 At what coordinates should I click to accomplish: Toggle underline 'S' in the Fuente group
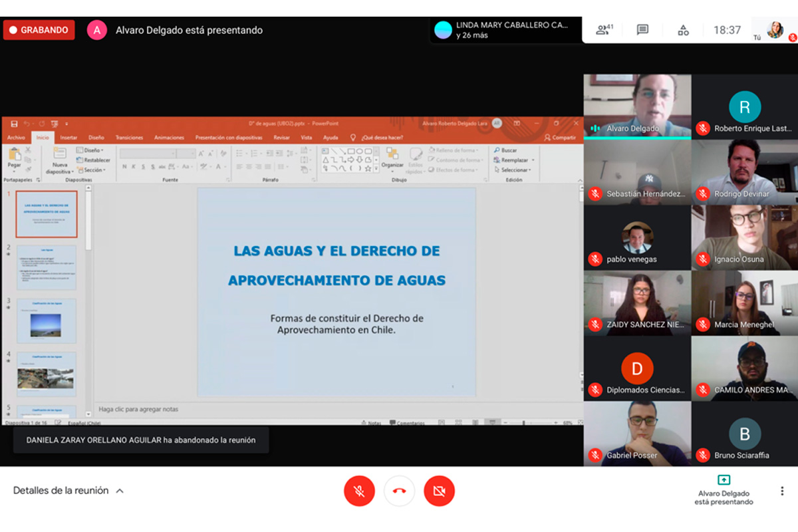[142, 166]
